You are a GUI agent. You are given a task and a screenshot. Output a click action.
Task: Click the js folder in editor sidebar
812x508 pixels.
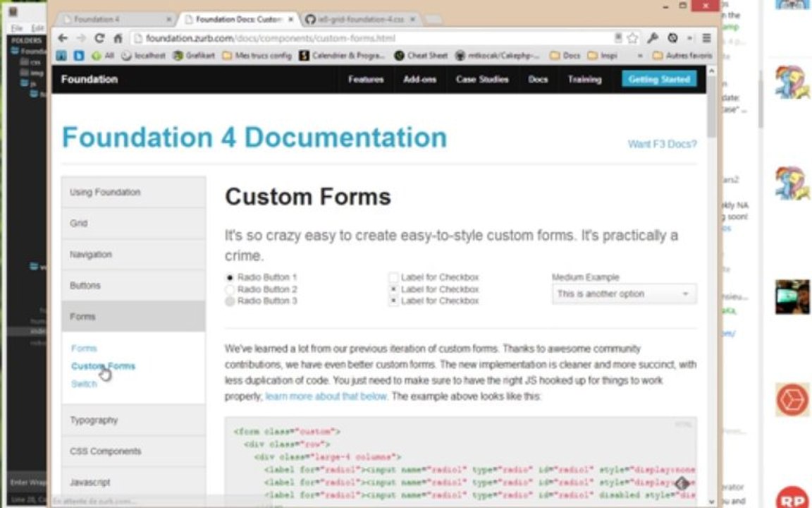(x=28, y=83)
